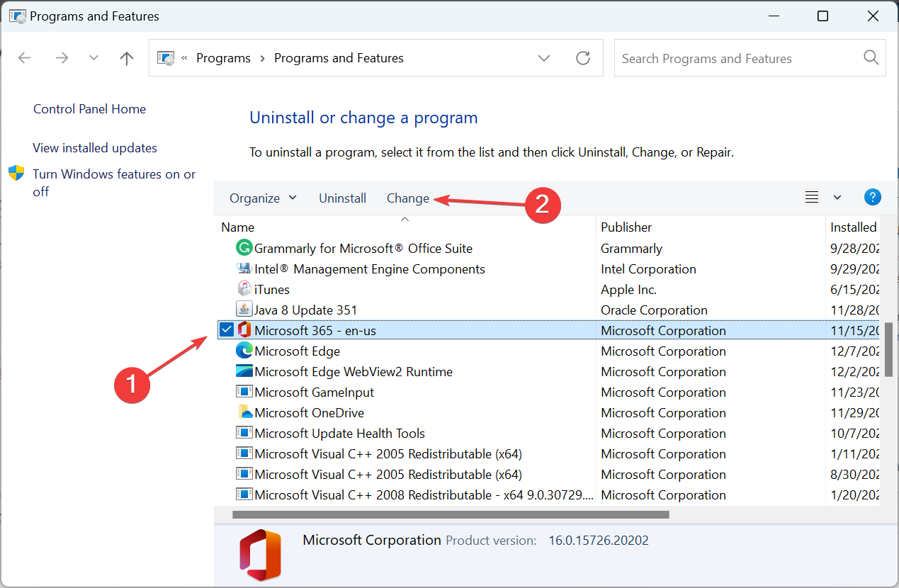Viewport: 899px width, 588px height.
Task: Click the Programs breadcrumb
Action: 223,58
